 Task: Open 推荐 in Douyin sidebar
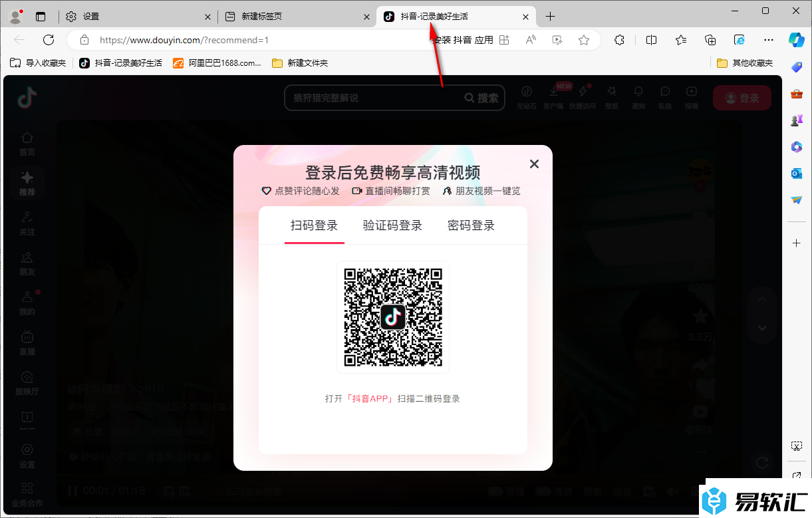tap(27, 184)
